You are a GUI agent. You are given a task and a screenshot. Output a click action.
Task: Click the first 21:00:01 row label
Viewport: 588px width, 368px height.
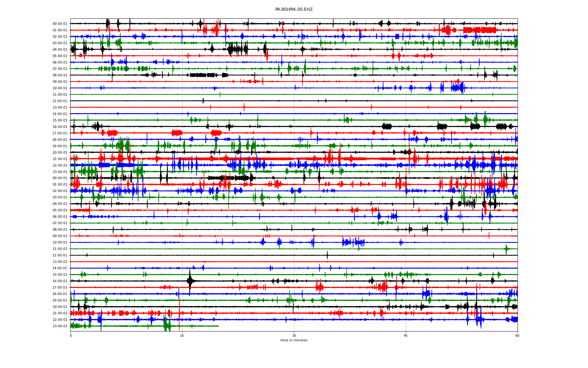(60, 159)
